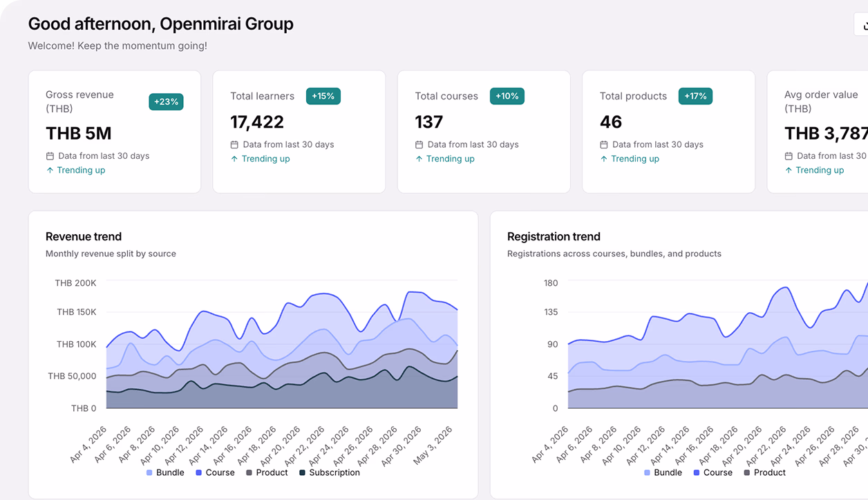Click the THB 5M gross revenue value
The width and height of the screenshot is (868, 500).
[79, 133]
